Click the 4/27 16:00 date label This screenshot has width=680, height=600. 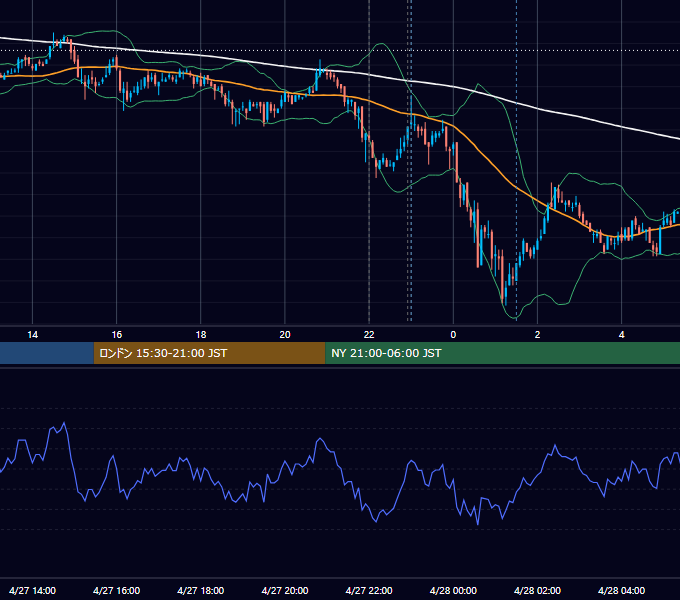click(117, 591)
